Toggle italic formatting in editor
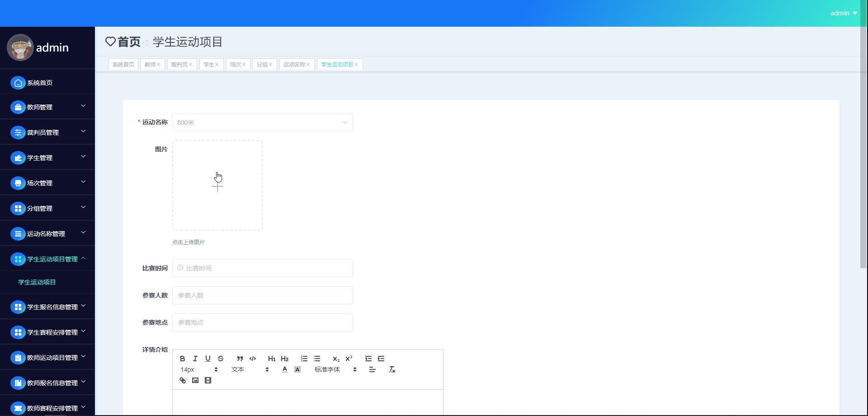Viewport: 868px width, 416px height. (195, 359)
